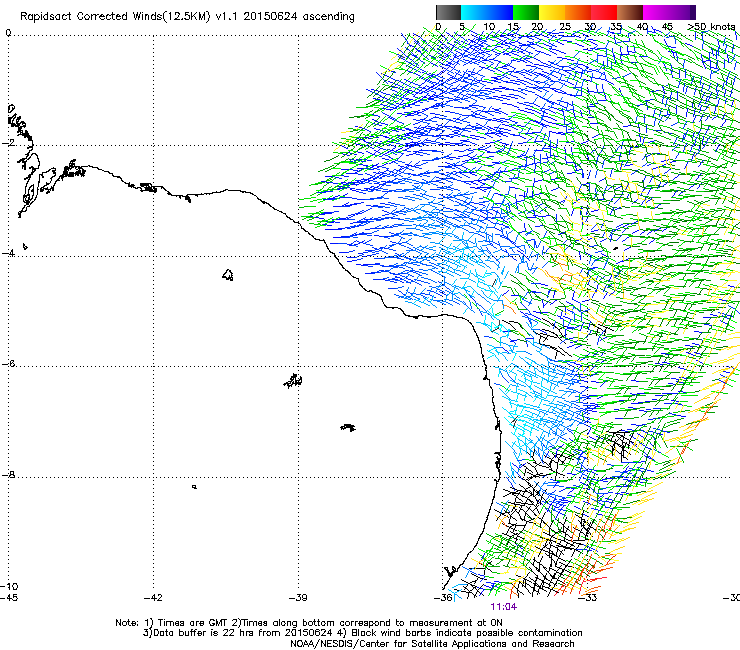740x650 pixels.
Task: Click the '-42' longitude axis label
Action: pos(153,598)
